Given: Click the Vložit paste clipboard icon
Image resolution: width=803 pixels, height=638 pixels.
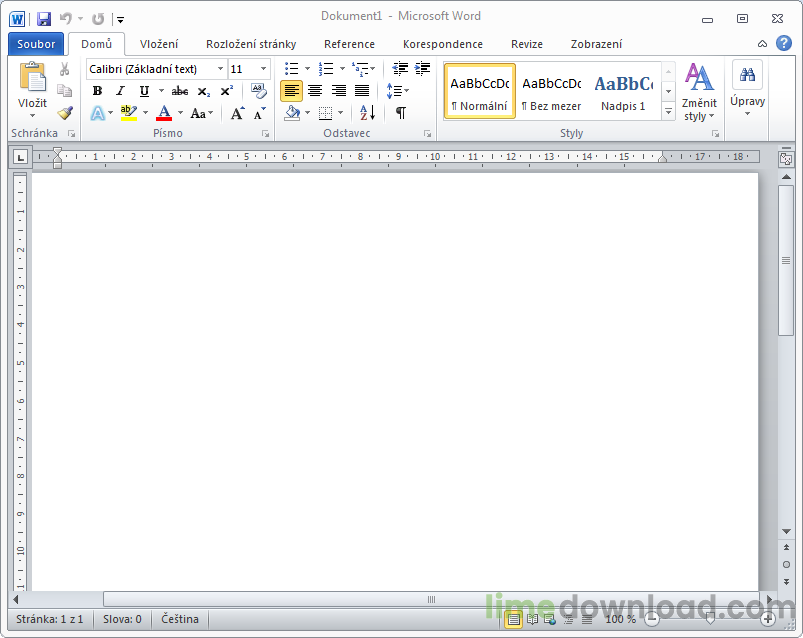Looking at the screenshot, I should coord(33,77).
